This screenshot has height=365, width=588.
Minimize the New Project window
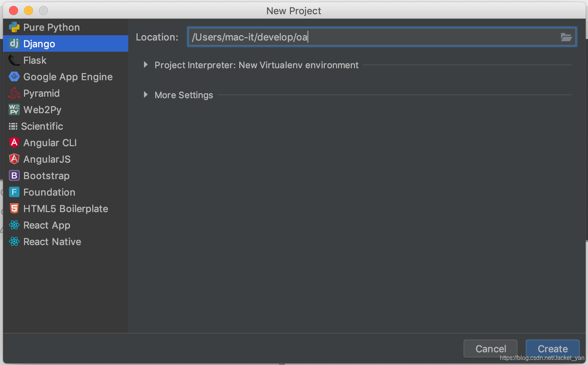click(28, 10)
